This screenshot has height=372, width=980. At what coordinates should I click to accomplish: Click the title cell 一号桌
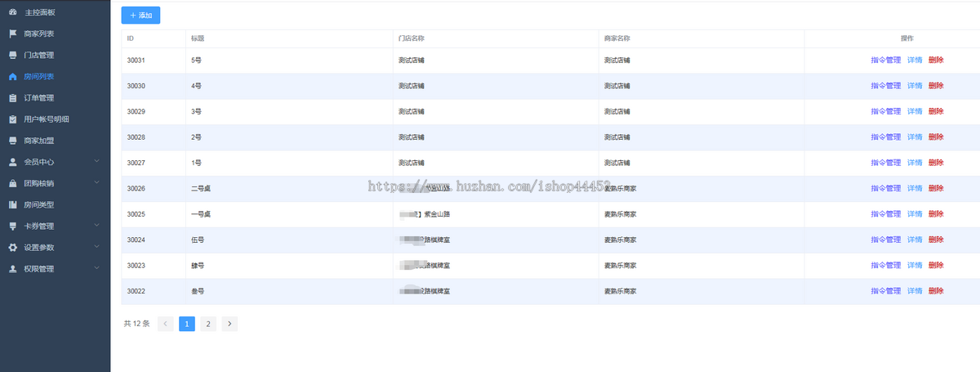201,214
